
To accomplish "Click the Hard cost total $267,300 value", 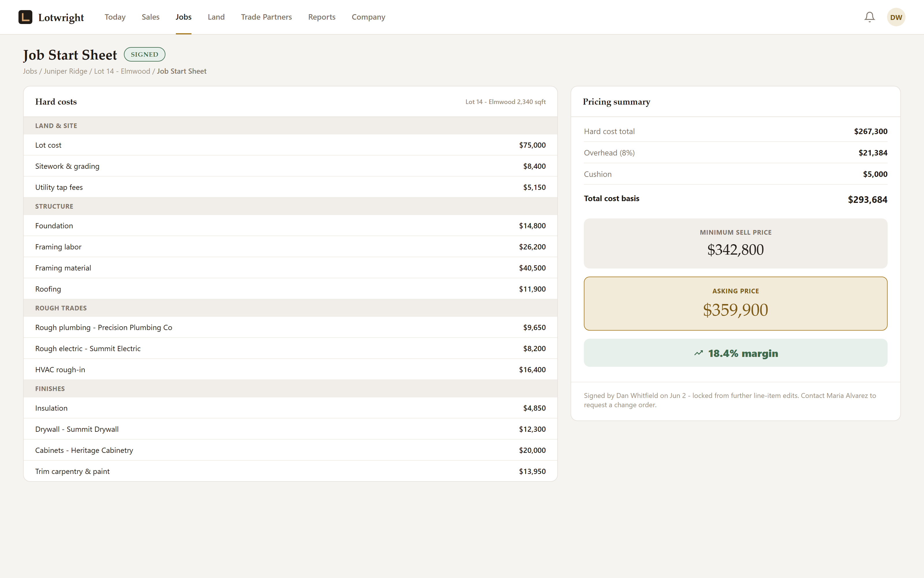I will (x=871, y=131).
